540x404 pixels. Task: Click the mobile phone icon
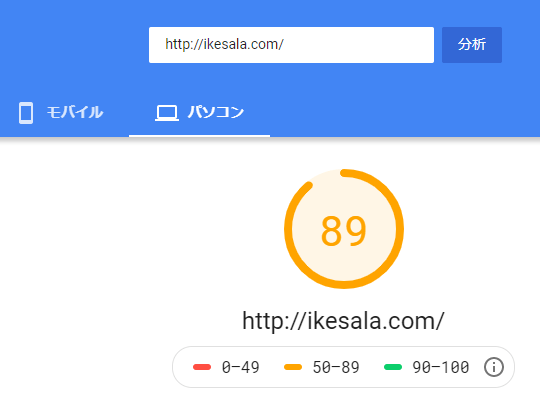pyautogui.click(x=26, y=113)
